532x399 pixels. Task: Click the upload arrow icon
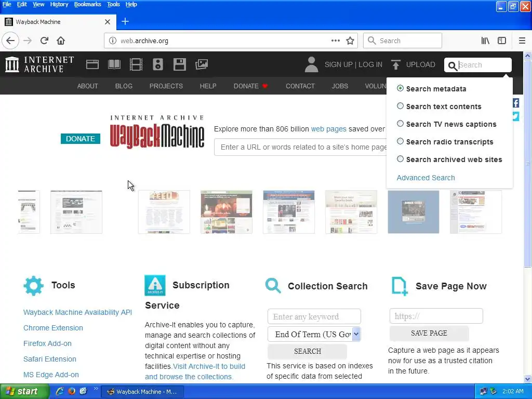[395, 64]
